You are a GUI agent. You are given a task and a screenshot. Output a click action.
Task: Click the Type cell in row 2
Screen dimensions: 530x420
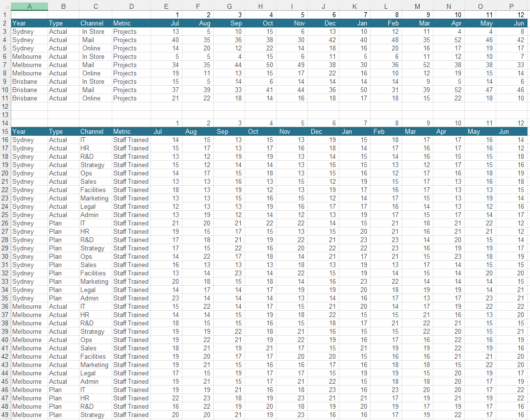tap(63, 23)
